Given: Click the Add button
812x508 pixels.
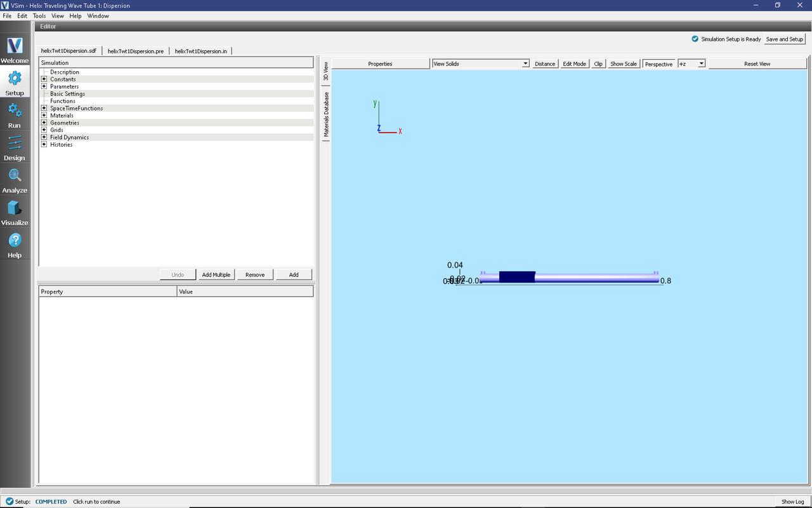Looking at the screenshot, I should click(x=294, y=274).
